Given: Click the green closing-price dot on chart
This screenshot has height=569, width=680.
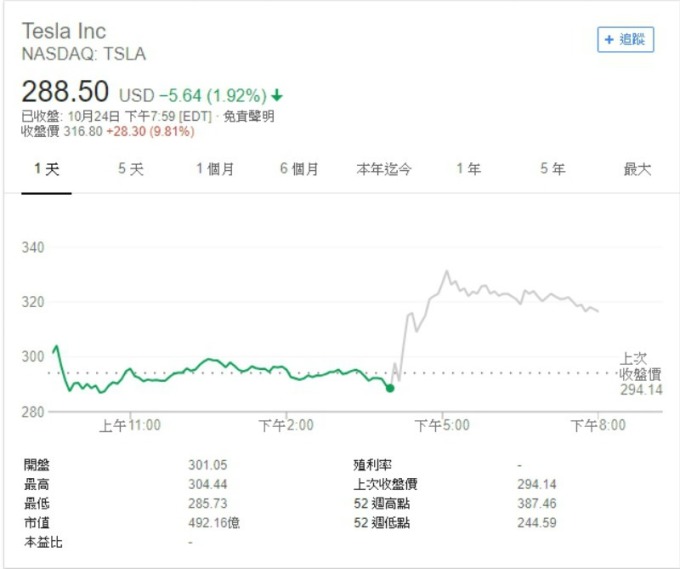Looking at the screenshot, I should pyautogui.click(x=390, y=387).
